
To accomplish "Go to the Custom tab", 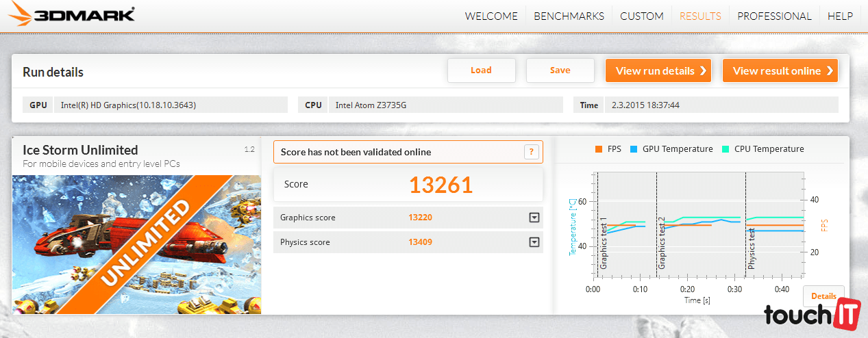I will (x=641, y=16).
